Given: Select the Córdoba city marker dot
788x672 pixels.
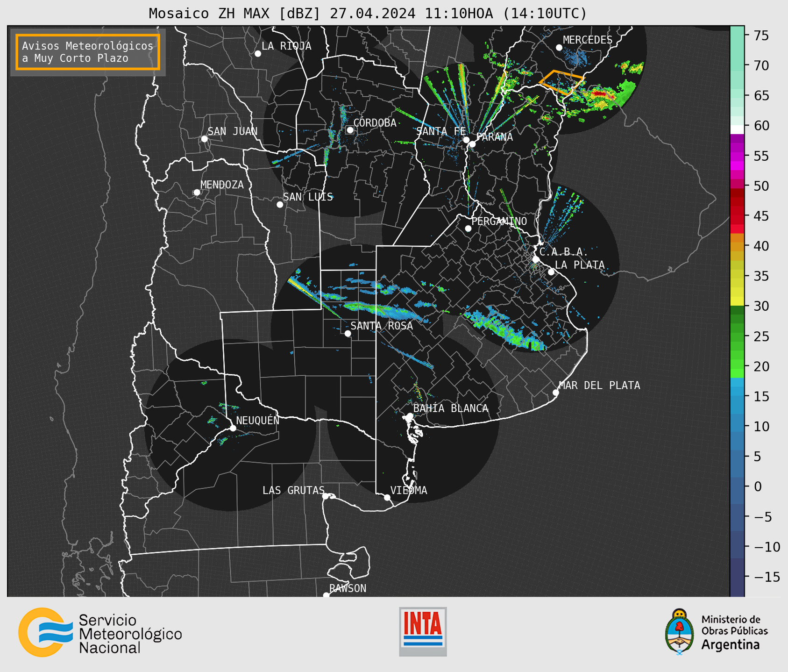Looking at the screenshot, I should click(350, 130).
